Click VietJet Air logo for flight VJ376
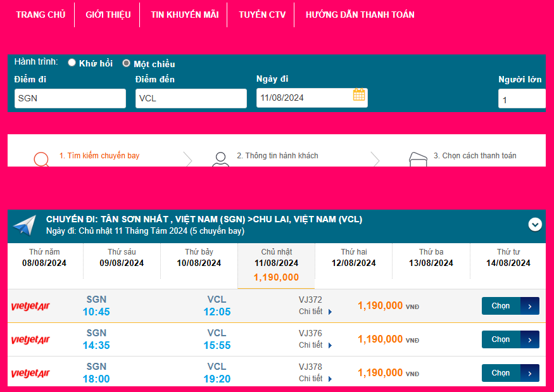 pyautogui.click(x=30, y=340)
